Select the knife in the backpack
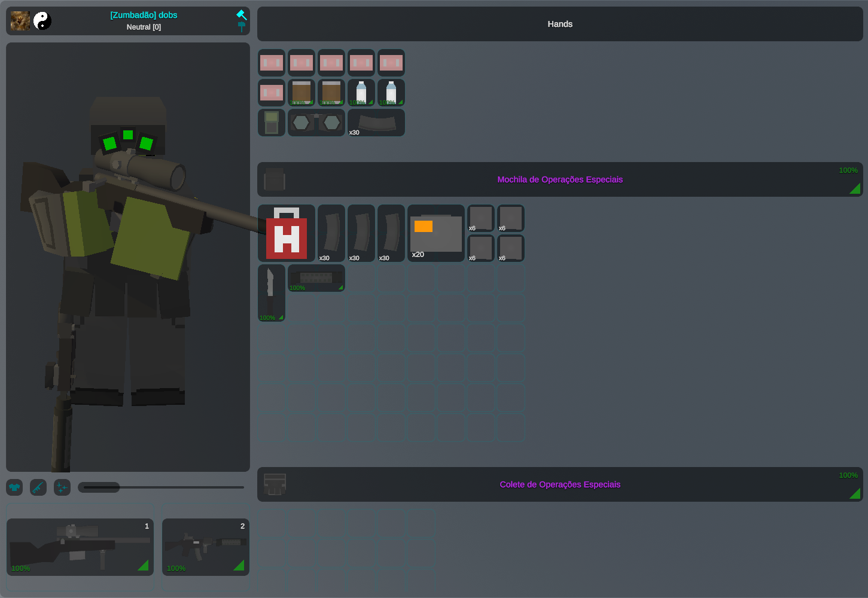 click(272, 293)
